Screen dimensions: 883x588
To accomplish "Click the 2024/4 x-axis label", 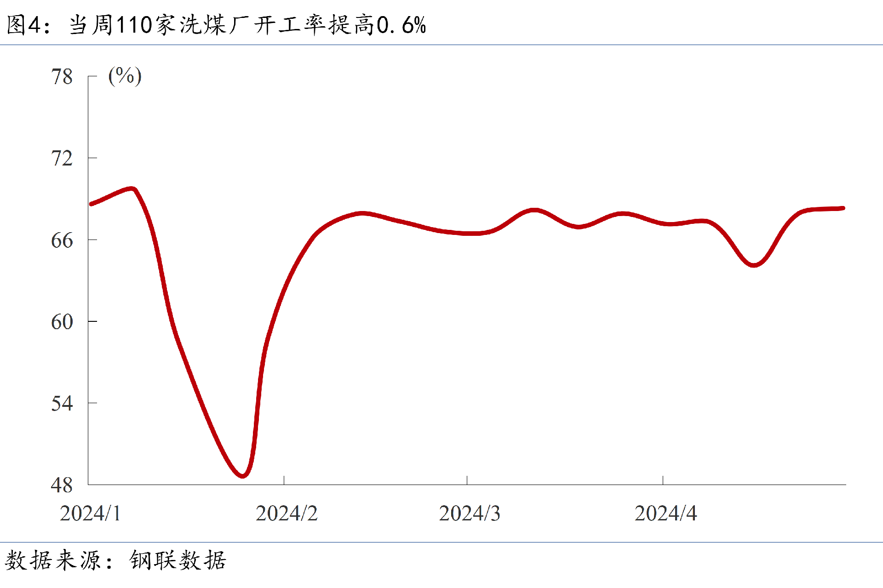I will coord(665,514).
